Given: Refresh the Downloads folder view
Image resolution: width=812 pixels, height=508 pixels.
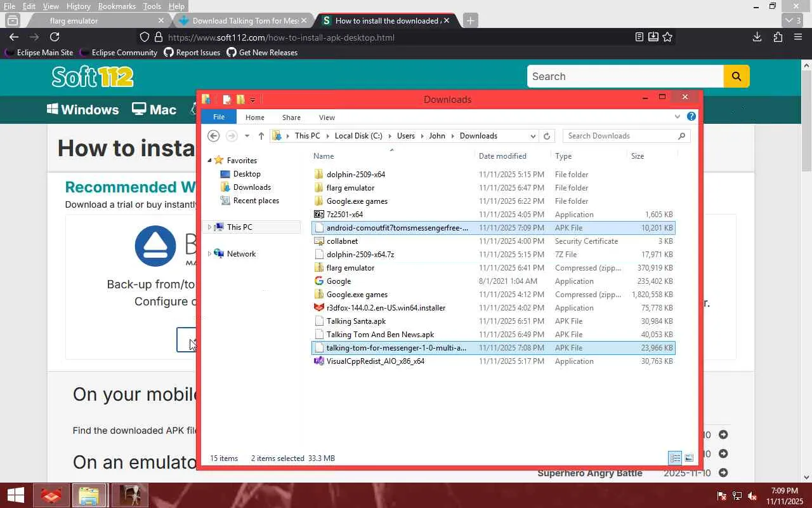Looking at the screenshot, I should [546, 136].
